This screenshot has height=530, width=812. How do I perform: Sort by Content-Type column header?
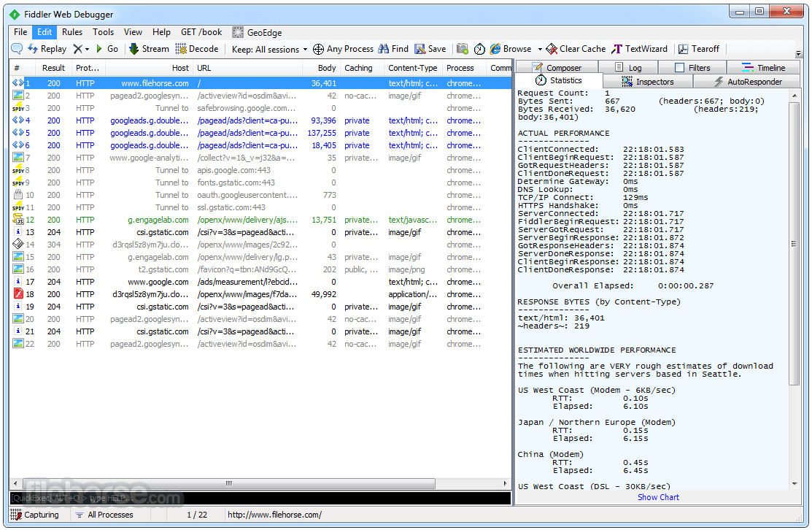tap(413, 68)
